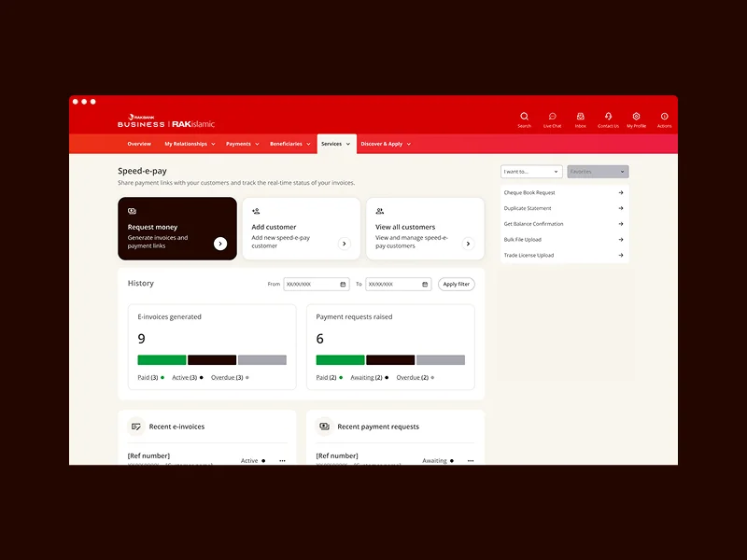Open three-dot menu for Active e-invoice

282,461
